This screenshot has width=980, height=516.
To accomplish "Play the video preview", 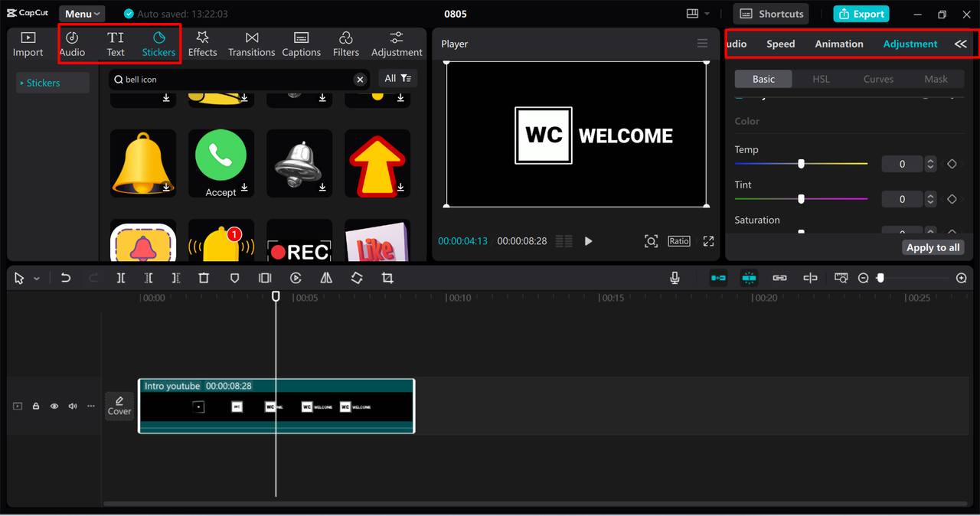I will click(x=588, y=241).
